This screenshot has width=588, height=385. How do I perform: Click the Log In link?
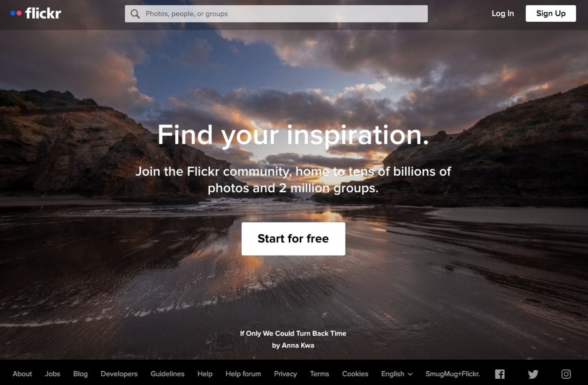click(503, 13)
